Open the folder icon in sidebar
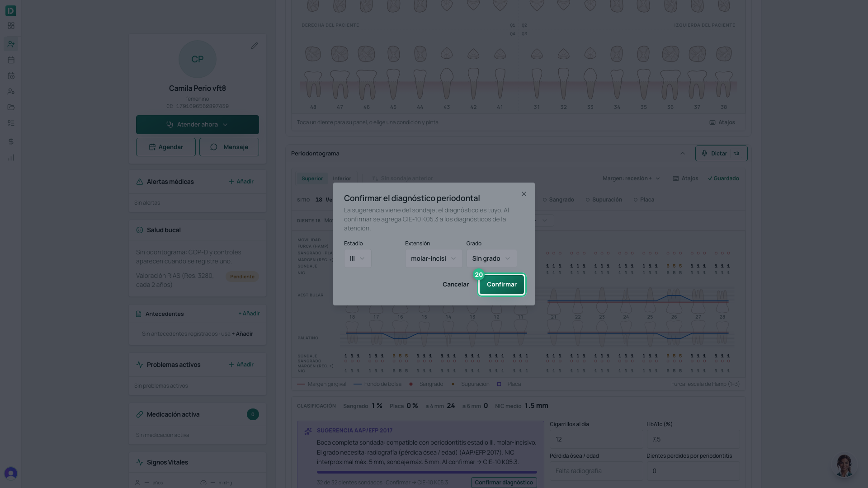Screen dimensions: 868x488 point(11,108)
